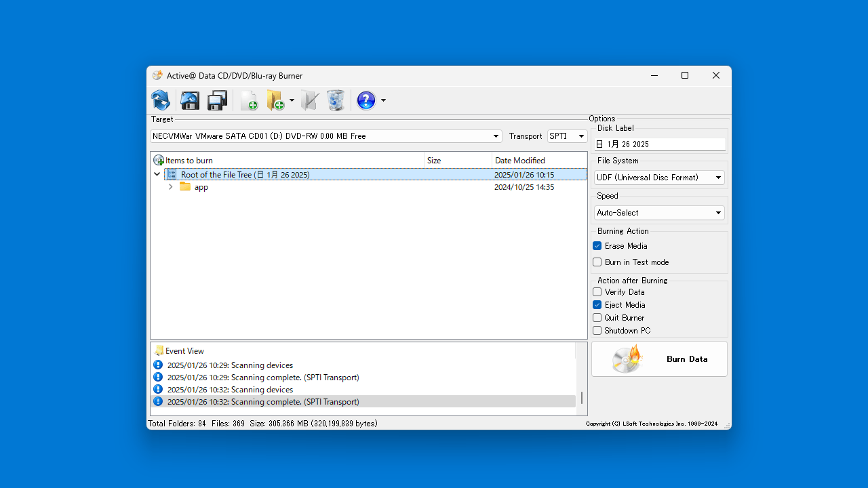The height and width of the screenshot is (488, 868).
Task: Enable the Shutdown PC checkbox
Action: coord(597,331)
